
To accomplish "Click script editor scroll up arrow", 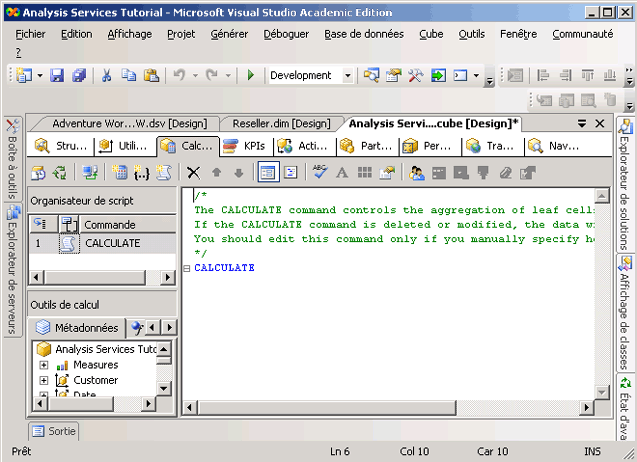I will 602,196.
